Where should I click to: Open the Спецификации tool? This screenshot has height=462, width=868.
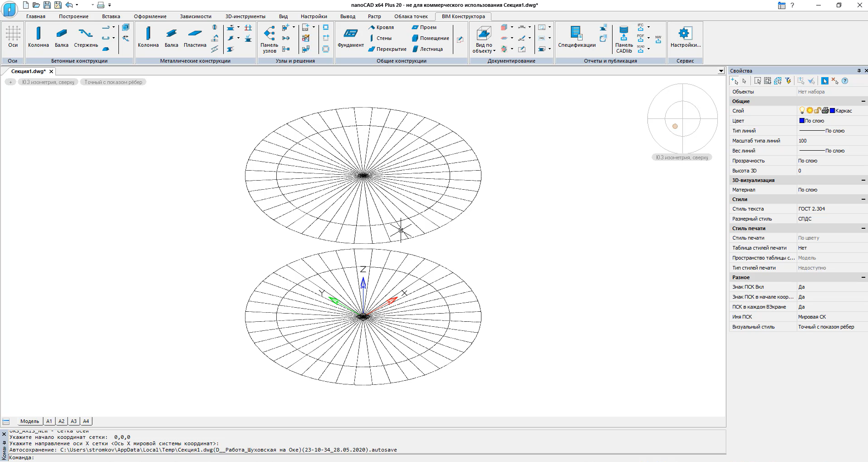point(576,36)
